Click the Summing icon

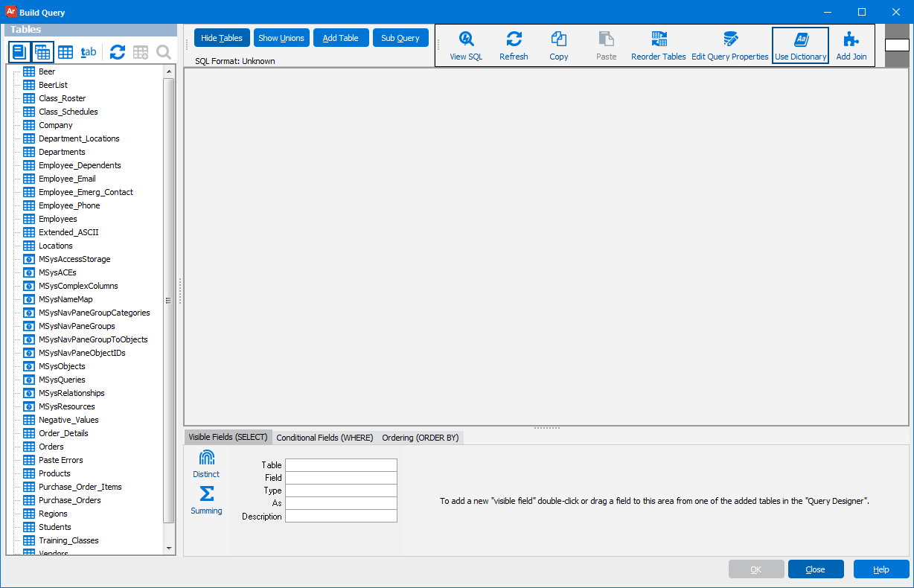[206, 497]
